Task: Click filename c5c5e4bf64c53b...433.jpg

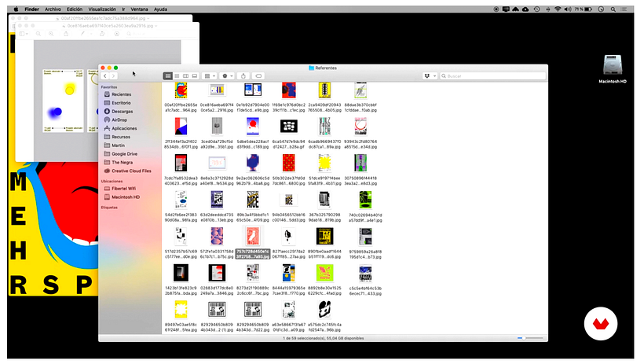Action: 365,291
